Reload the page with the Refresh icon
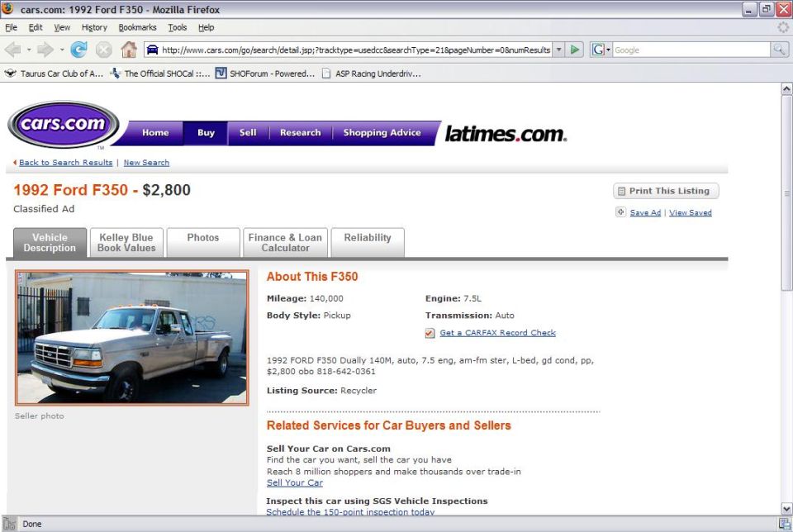 (x=79, y=50)
